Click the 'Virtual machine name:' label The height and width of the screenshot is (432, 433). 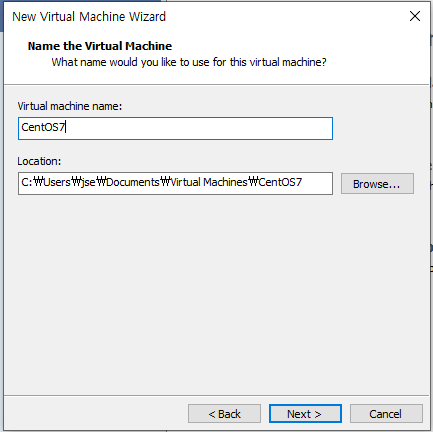(70, 106)
